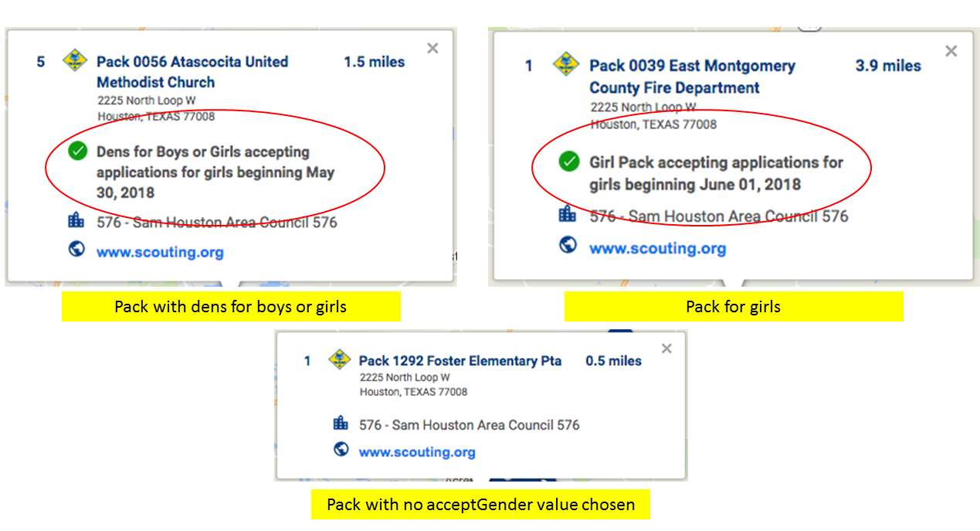Screen dimensions: 980x531
Task: Close the Pack 0039 info popup
Action: (951, 51)
